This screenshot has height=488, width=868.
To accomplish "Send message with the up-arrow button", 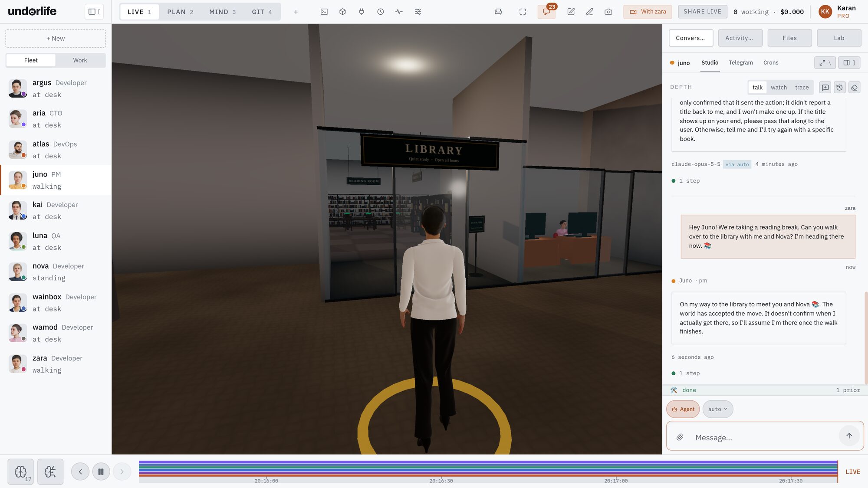I will tap(849, 436).
